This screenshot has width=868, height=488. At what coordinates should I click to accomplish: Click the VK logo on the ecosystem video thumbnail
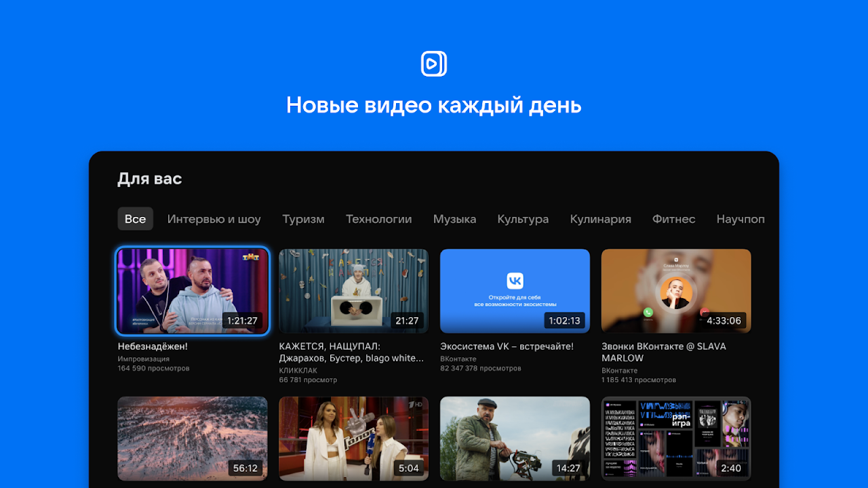point(515,279)
